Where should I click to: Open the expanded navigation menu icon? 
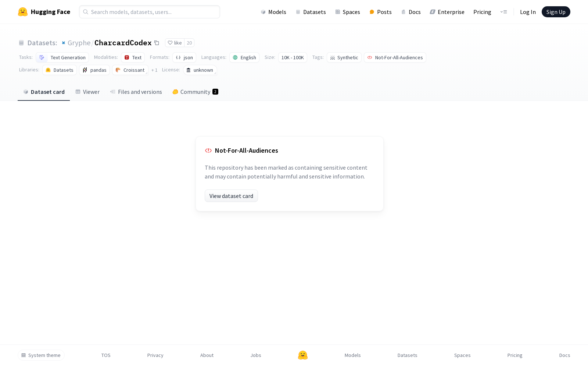pyautogui.click(x=503, y=12)
